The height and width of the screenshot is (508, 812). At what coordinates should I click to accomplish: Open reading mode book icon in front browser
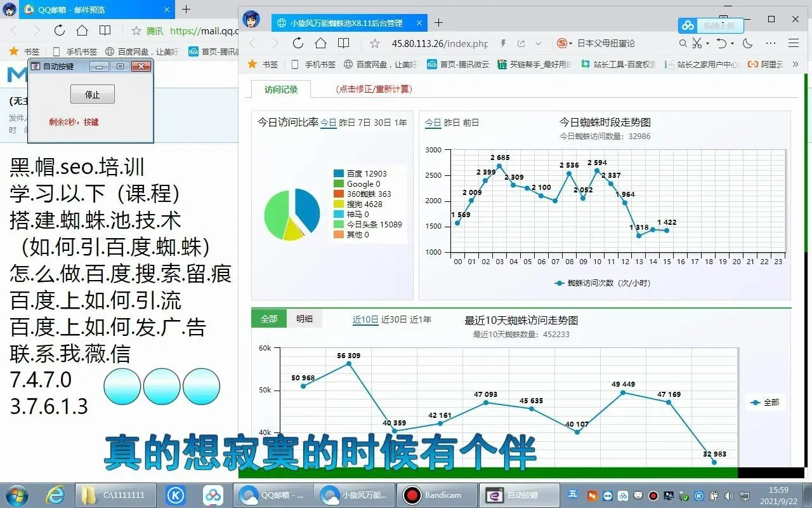343,43
